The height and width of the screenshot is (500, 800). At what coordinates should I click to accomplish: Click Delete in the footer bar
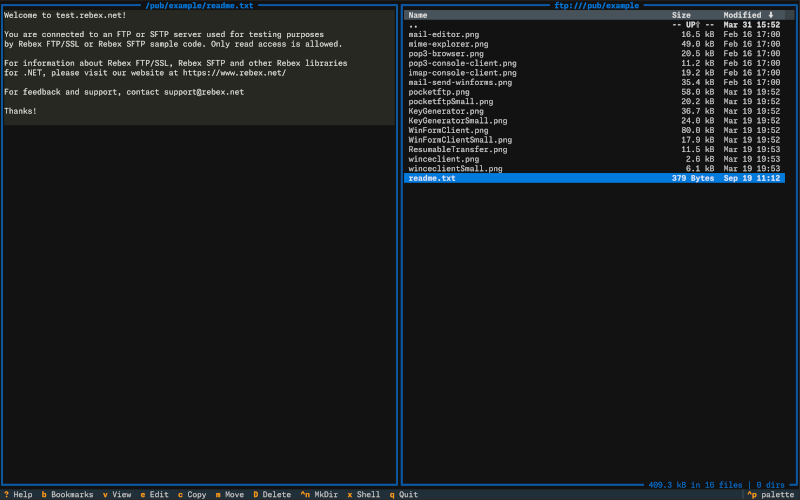pos(272,494)
